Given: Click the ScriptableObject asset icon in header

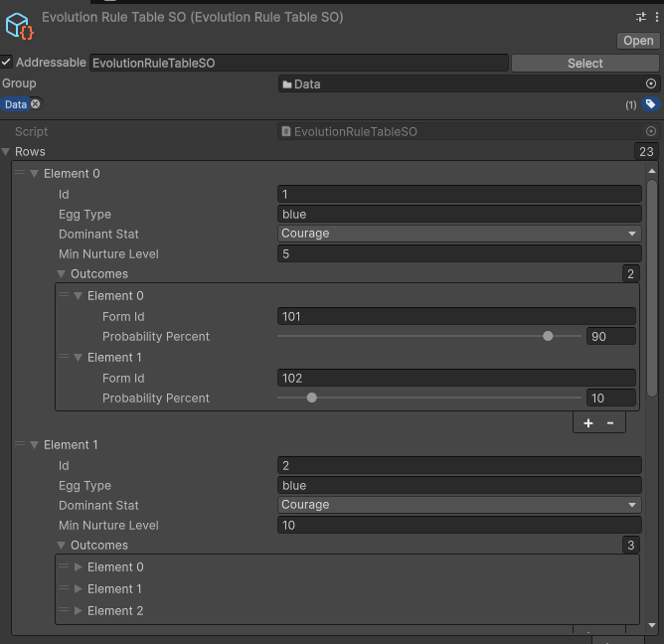Looking at the screenshot, I should (x=19, y=26).
